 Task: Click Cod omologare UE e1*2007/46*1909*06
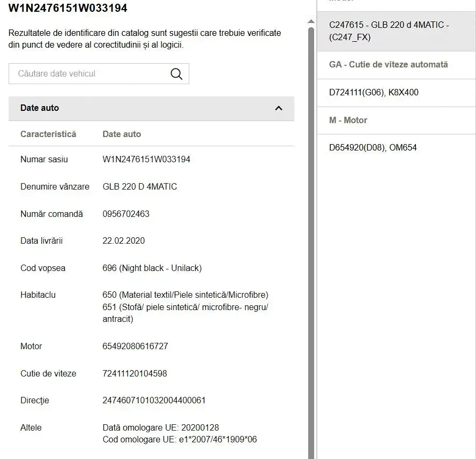(180, 440)
